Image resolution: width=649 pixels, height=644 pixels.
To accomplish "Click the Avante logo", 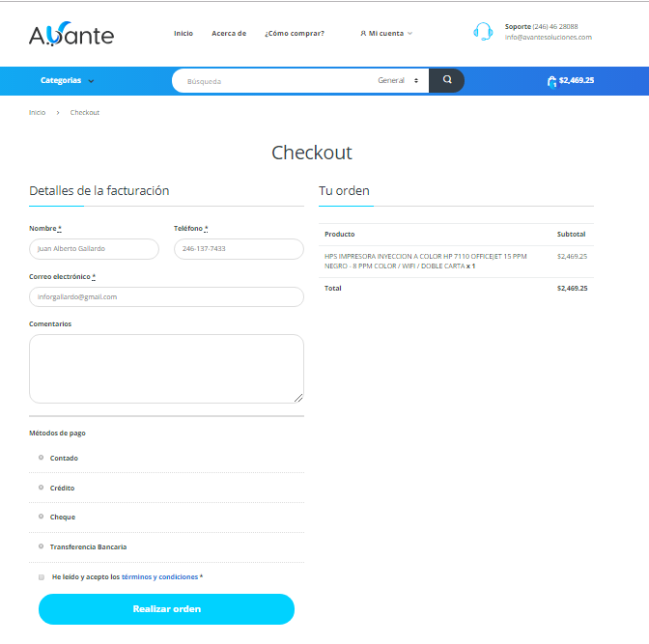I will coord(71,36).
